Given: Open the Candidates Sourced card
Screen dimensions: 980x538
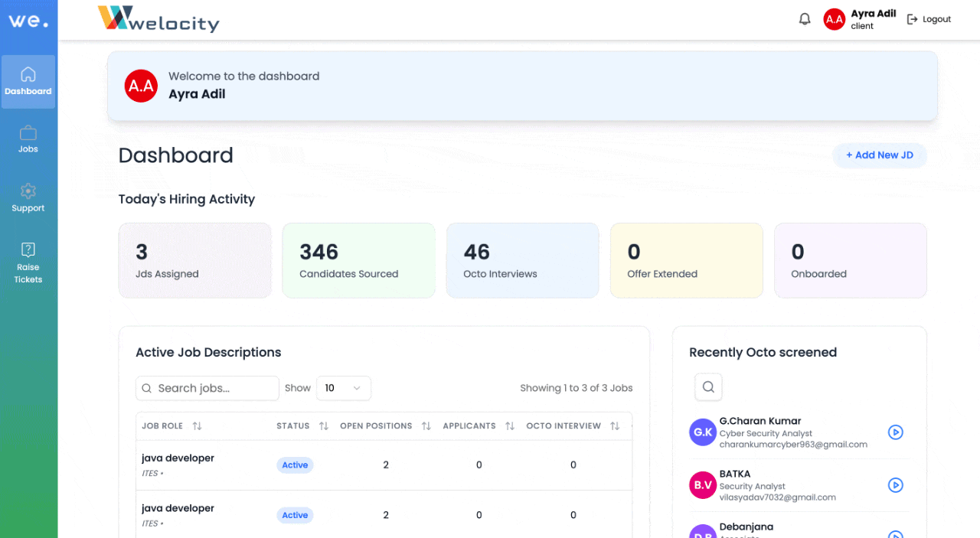Looking at the screenshot, I should coord(358,260).
